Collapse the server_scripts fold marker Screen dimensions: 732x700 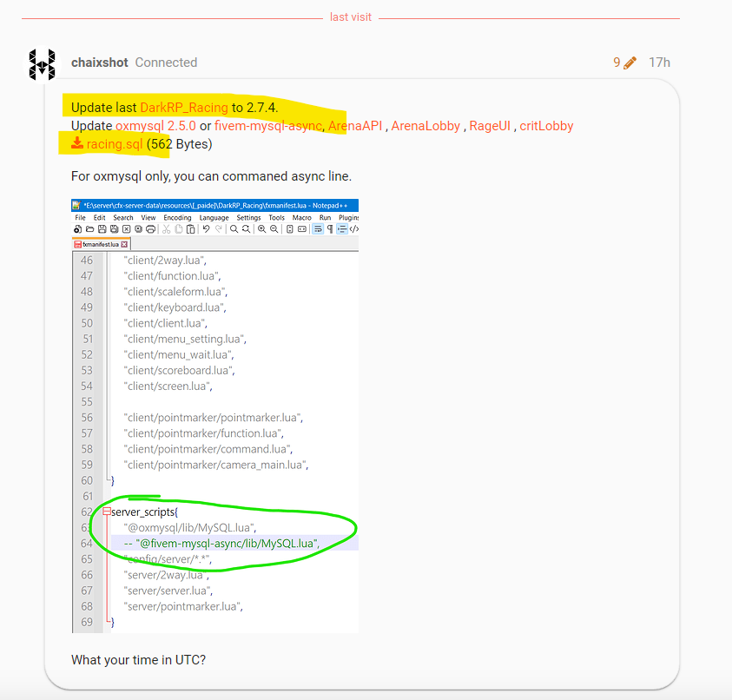107,512
